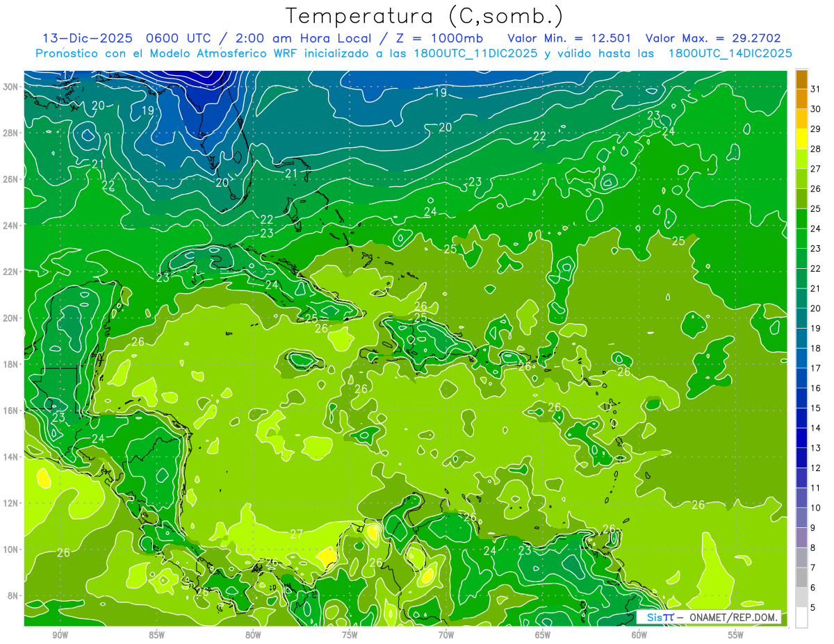Viewport: 834px width, 644px height.
Task: Click the '75W' longitude label
Action: [350, 635]
